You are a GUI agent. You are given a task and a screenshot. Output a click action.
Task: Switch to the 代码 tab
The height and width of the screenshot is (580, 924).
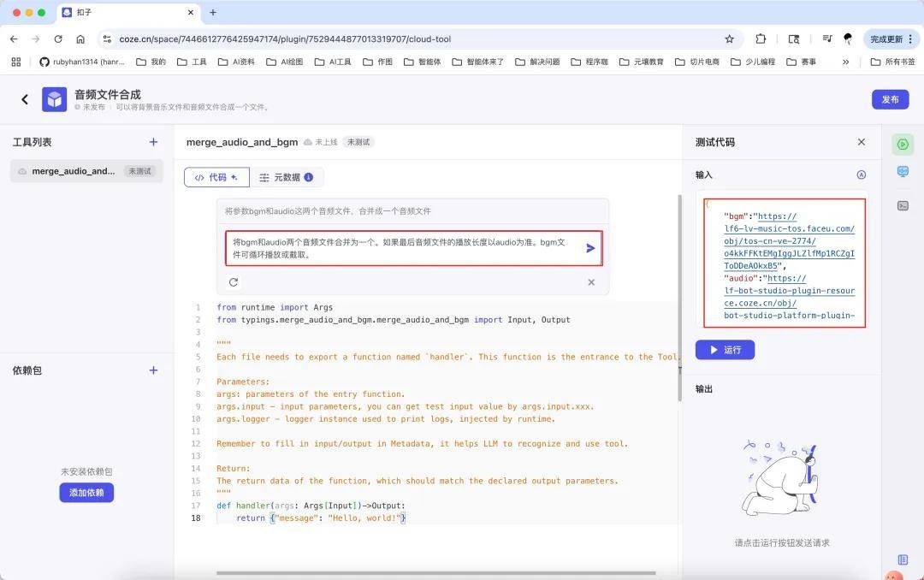pyautogui.click(x=216, y=177)
